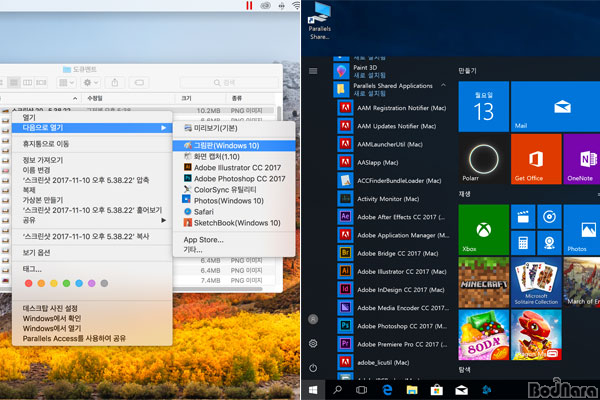Open the Photos tile

pos(582,230)
